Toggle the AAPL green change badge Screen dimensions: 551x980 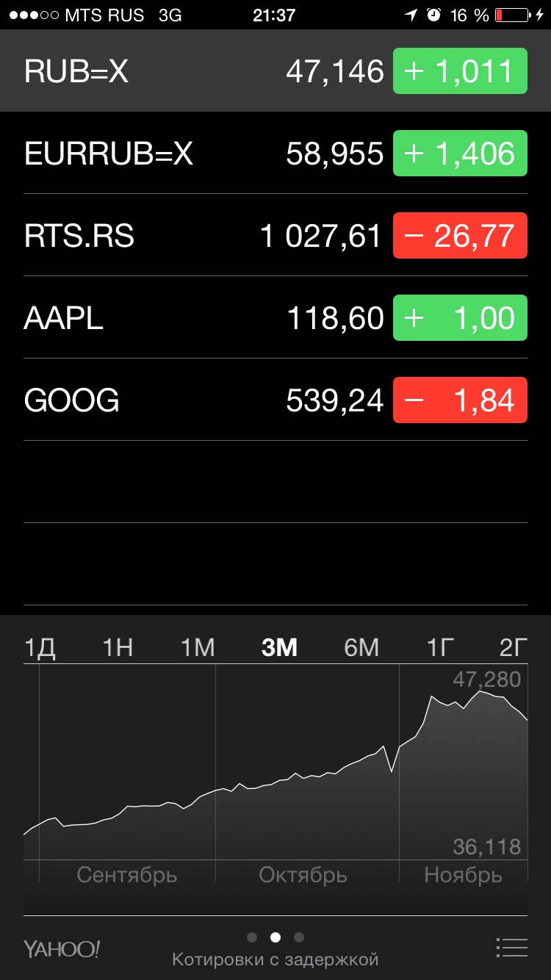click(x=461, y=318)
